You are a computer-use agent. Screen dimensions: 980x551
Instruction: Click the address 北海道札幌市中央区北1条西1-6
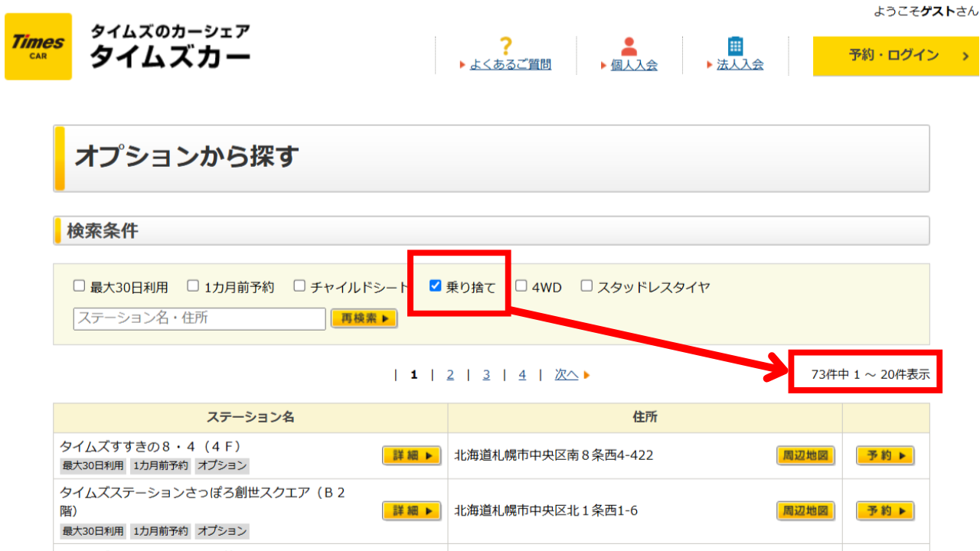click(546, 511)
